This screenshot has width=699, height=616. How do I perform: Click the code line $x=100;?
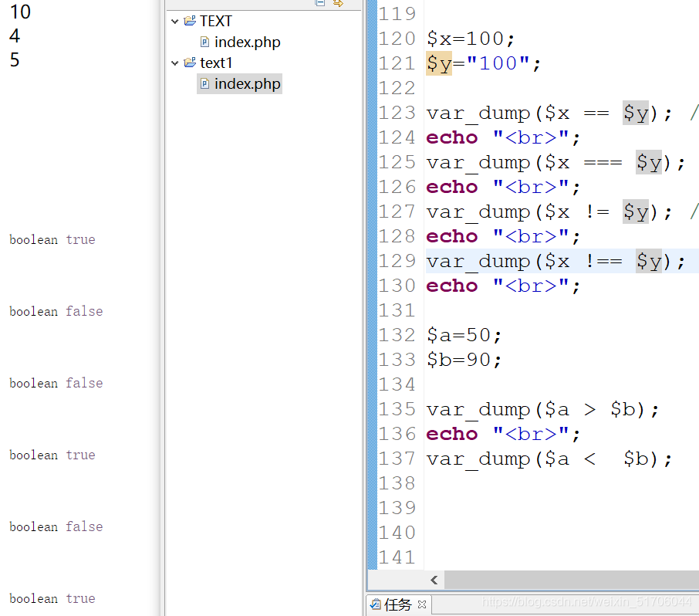click(x=471, y=39)
